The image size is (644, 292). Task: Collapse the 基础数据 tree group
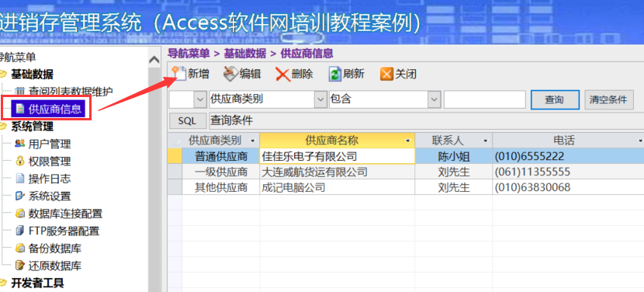(x=32, y=75)
